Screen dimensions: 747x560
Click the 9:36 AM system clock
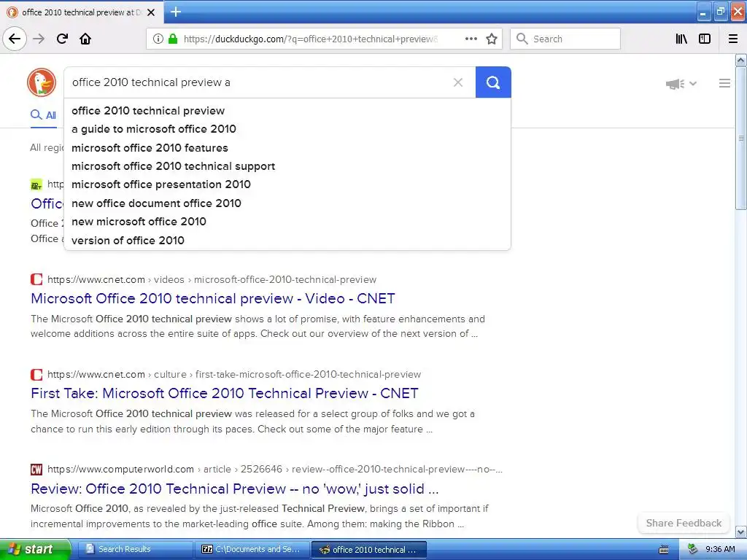(x=720, y=550)
